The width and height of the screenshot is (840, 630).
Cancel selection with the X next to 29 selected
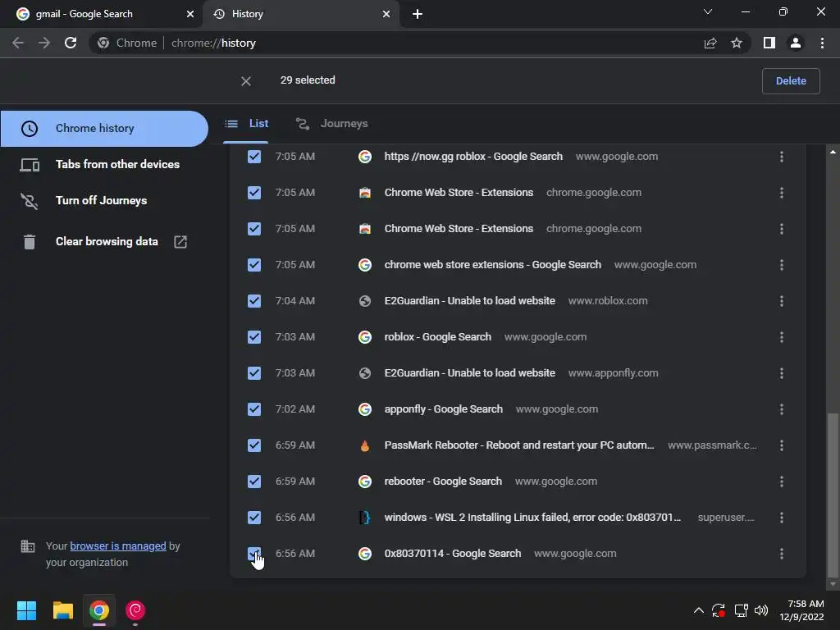point(246,81)
